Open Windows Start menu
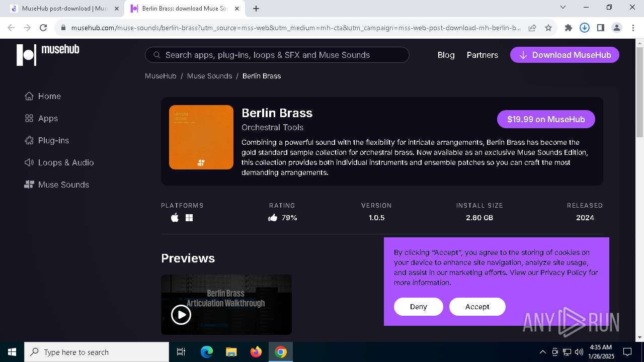The image size is (644, 362). click(12, 352)
